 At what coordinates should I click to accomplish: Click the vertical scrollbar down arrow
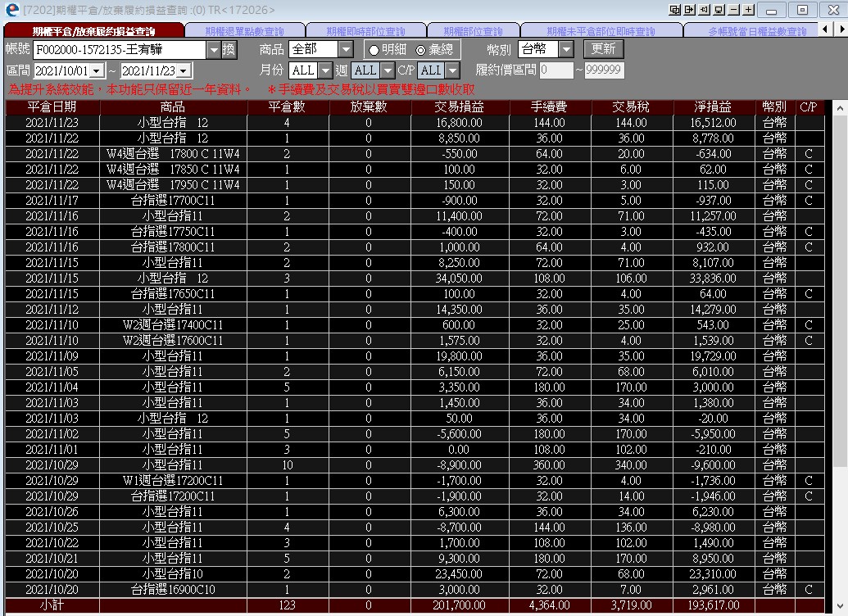tap(840, 606)
